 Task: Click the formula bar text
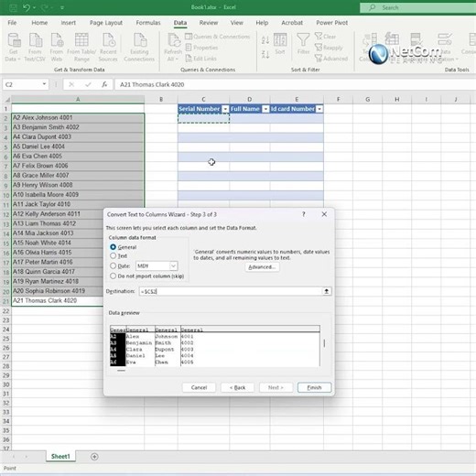pyautogui.click(x=152, y=84)
